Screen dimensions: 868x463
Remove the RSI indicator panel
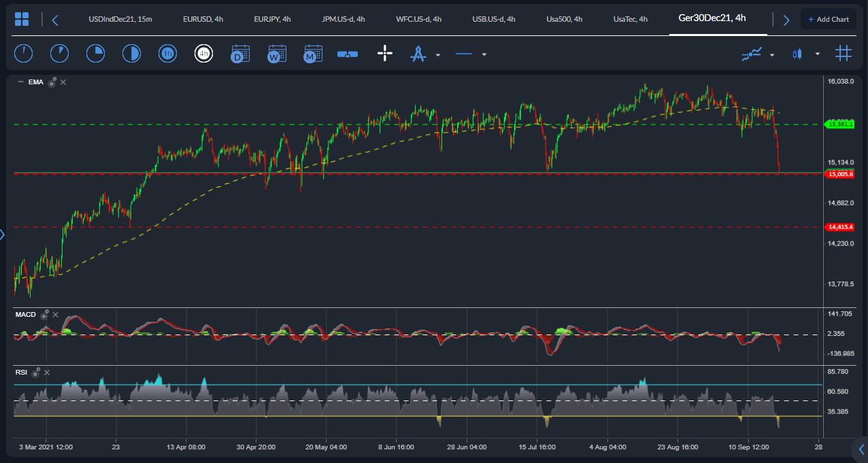[x=47, y=372]
